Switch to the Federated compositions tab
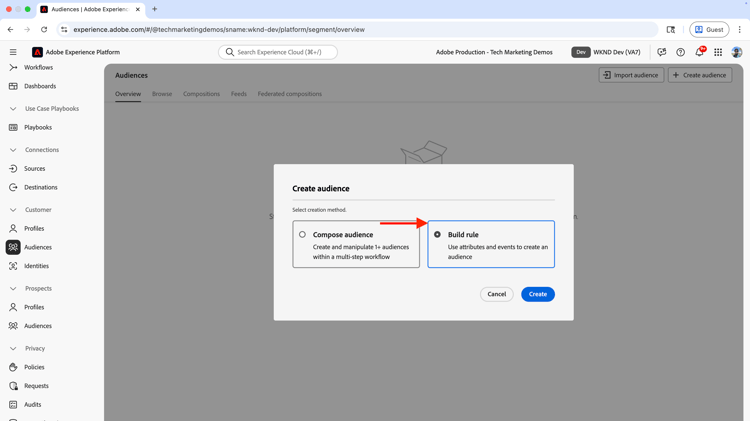Screen dimensions: 750x421 (289, 94)
